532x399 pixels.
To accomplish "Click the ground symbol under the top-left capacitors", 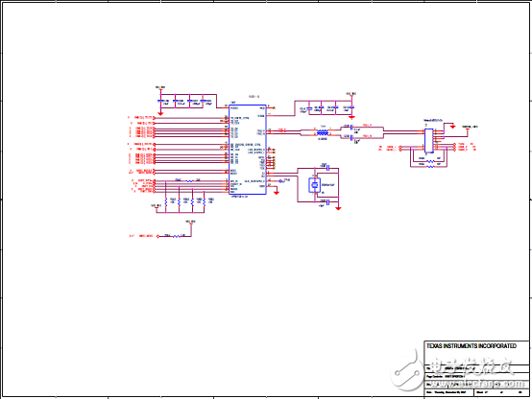I will (160, 113).
